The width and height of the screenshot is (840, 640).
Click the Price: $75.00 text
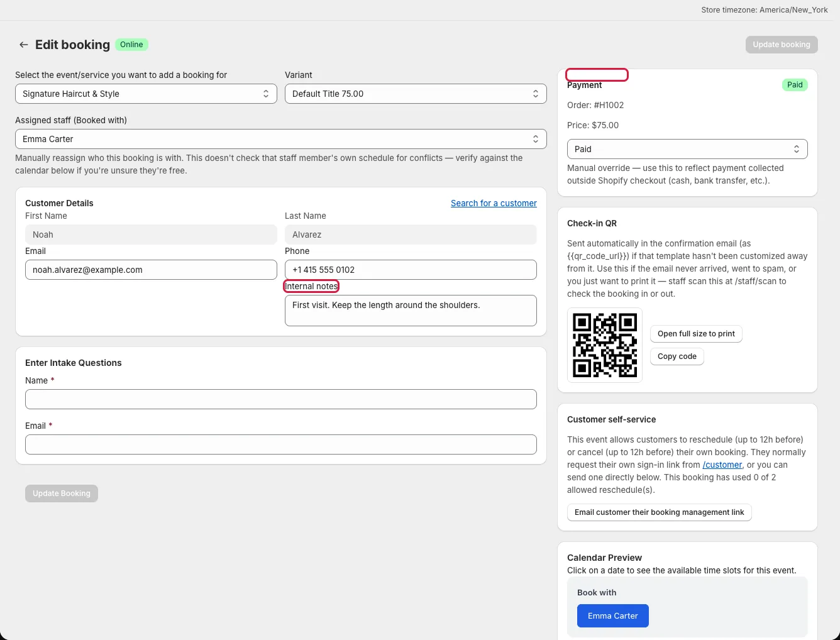593,125
